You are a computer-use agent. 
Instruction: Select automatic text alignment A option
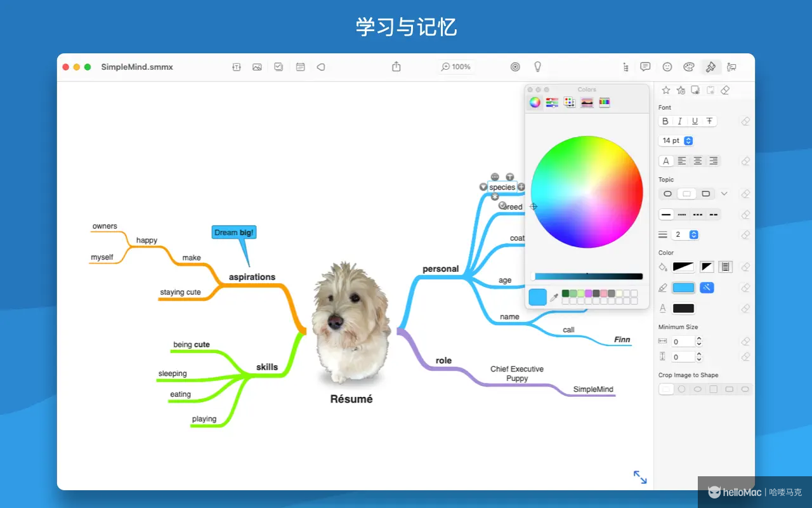click(666, 161)
